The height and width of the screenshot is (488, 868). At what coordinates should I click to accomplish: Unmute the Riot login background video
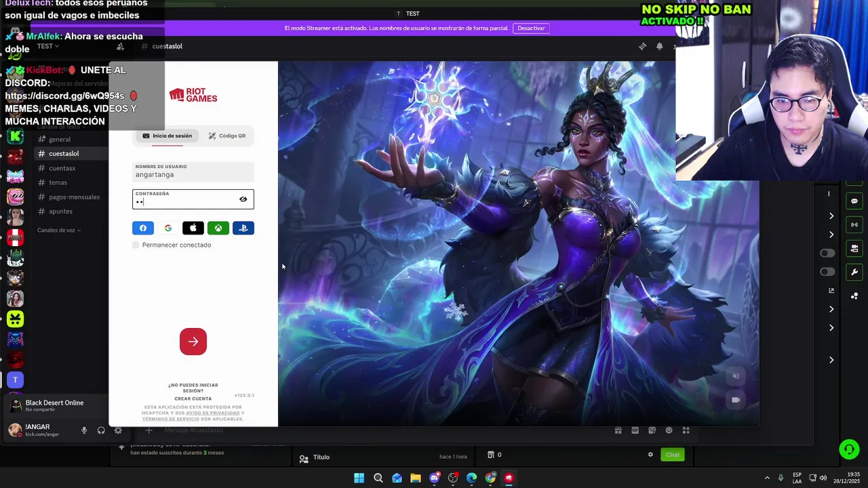click(736, 376)
